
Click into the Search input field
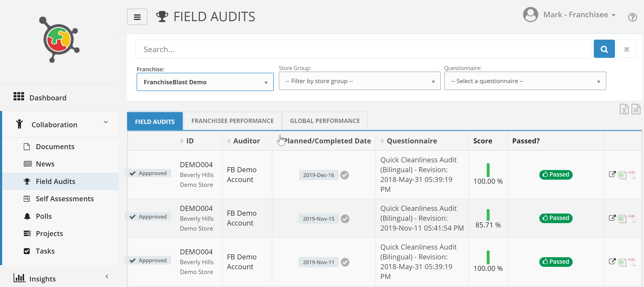363,49
